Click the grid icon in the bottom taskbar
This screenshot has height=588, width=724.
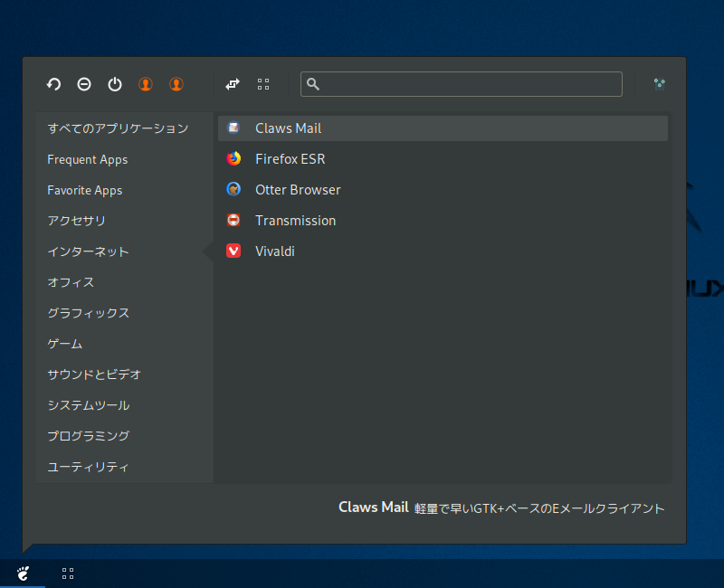(68, 574)
